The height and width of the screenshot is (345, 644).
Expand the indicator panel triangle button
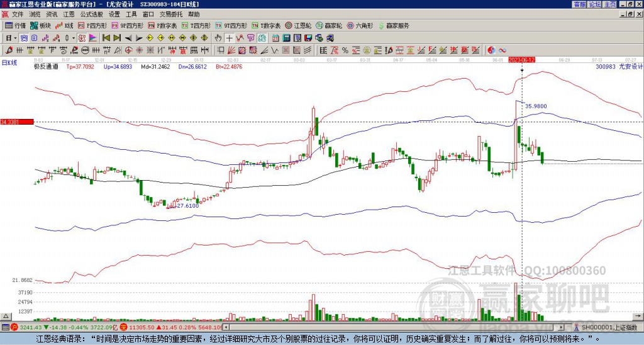5,316
